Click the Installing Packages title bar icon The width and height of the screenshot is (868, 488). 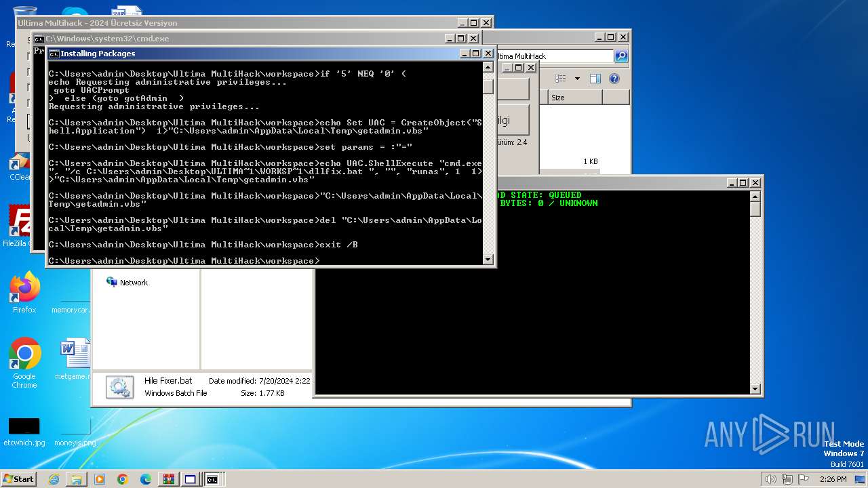click(x=54, y=54)
